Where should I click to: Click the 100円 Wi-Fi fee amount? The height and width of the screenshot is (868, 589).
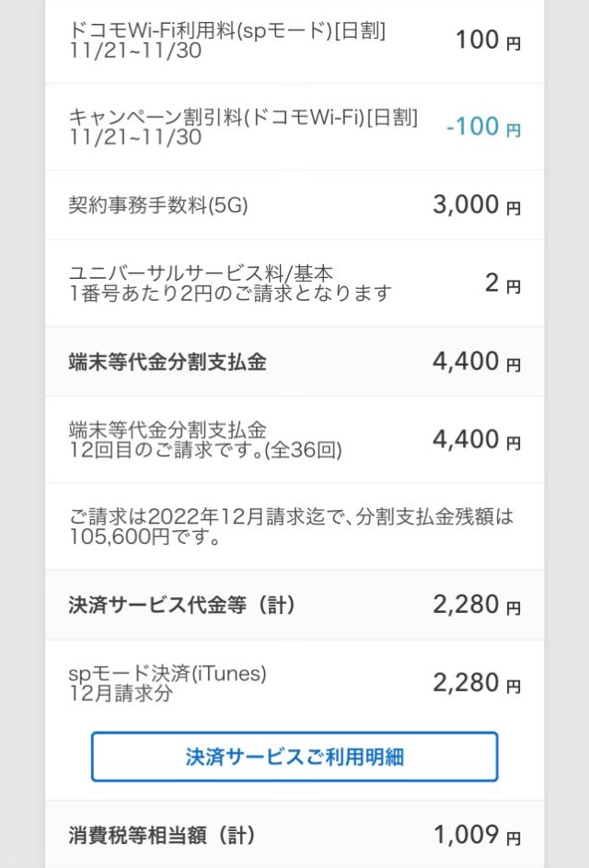[x=488, y=41]
